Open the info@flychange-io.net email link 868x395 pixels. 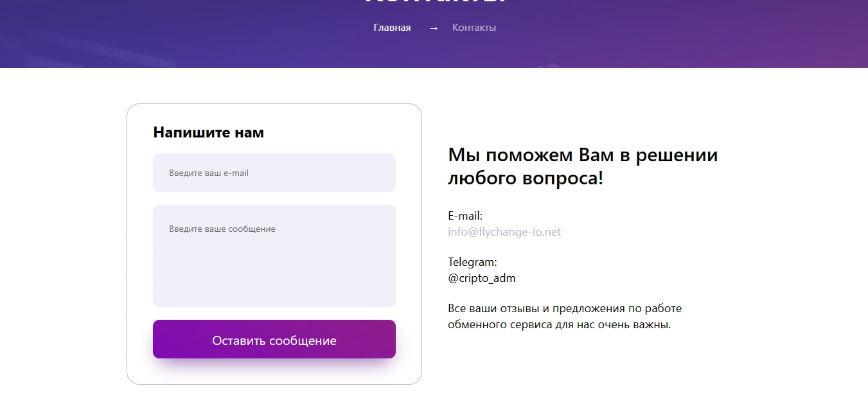504,232
